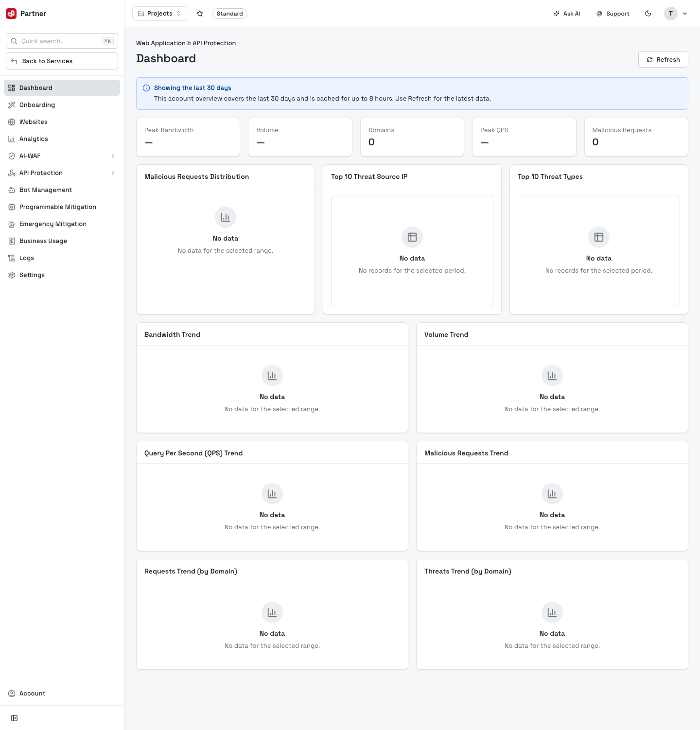Click the Volume stat card
The image size is (700, 730).
(x=300, y=137)
